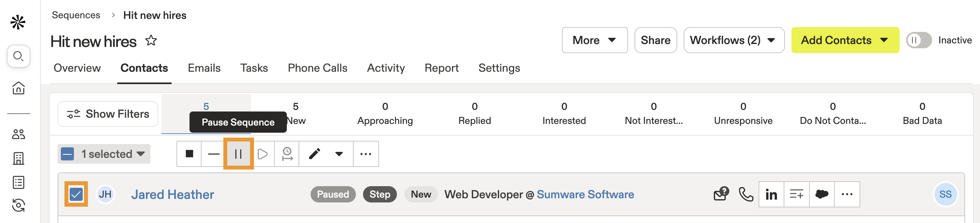This screenshot has width=980, height=223.
Task: Open search from the left sidebar
Action: (18, 56)
